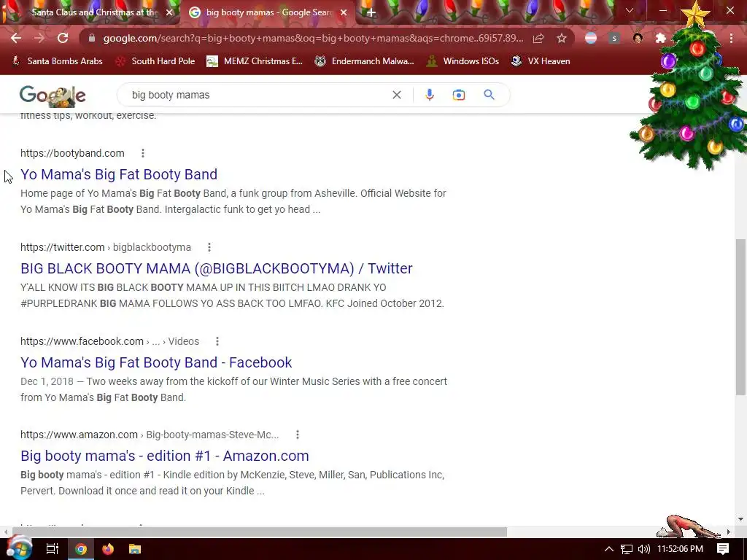Go back to the previous page
This screenshot has width=747, height=560.
pos(16,38)
